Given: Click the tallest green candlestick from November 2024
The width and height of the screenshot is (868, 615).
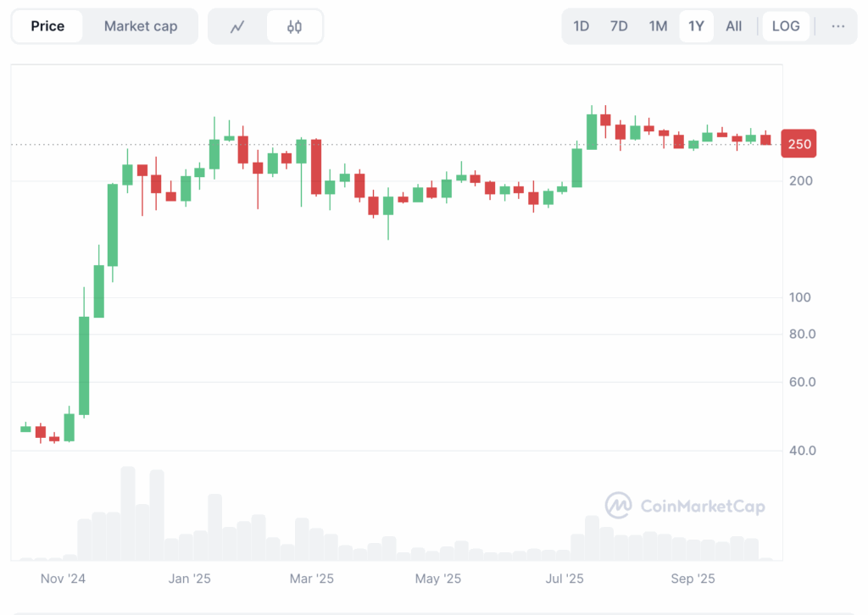Looking at the screenshot, I should (x=83, y=364).
